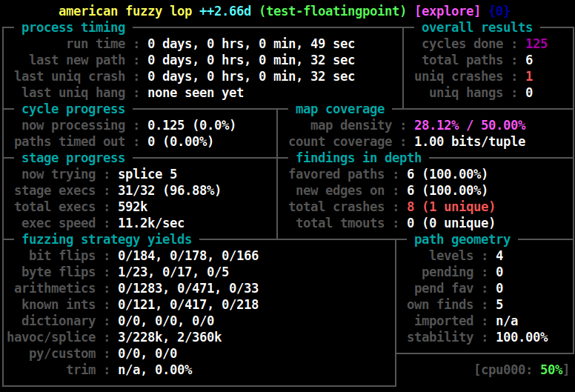Click stage execs value '31/32 (96.88%)'
Screen dimensions: 575x392
tap(170, 190)
